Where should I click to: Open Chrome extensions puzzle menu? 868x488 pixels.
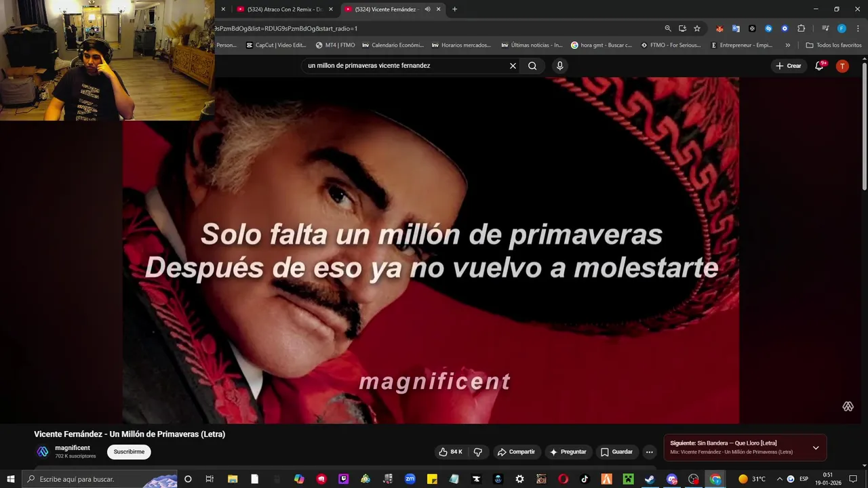coord(801,28)
